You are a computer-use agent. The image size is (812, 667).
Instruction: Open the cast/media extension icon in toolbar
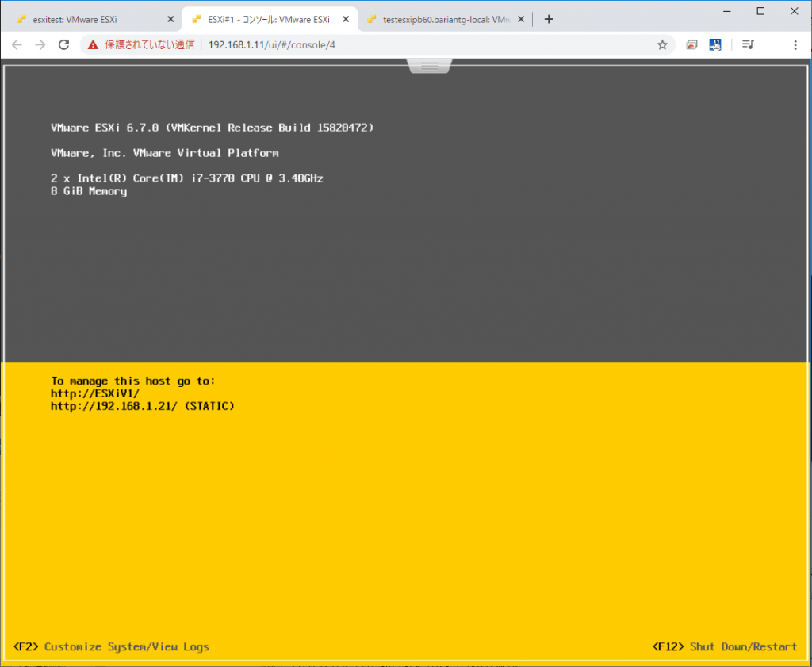[691, 45]
